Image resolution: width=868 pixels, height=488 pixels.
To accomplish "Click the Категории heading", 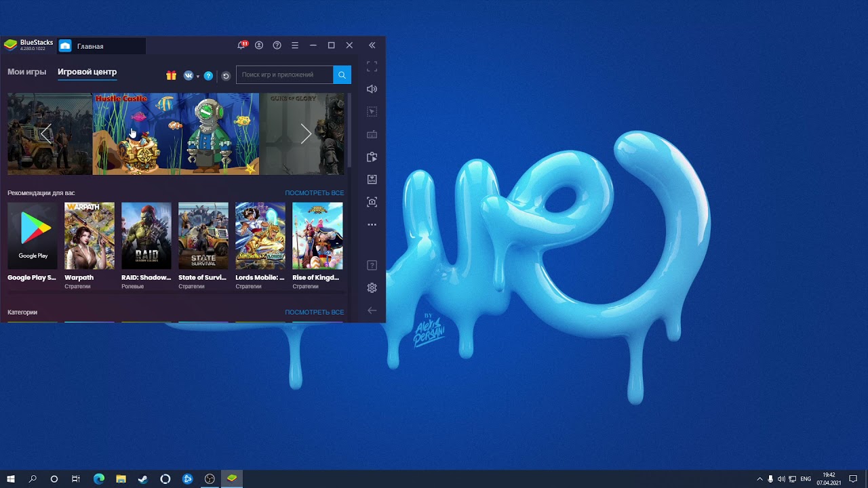I will (x=22, y=312).
